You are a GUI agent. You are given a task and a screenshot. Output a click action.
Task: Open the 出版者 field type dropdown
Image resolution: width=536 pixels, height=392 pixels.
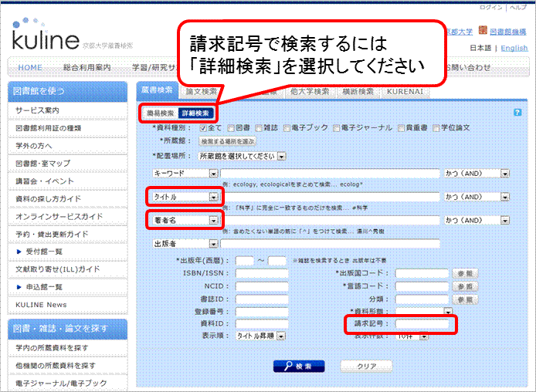(x=185, y=244)
